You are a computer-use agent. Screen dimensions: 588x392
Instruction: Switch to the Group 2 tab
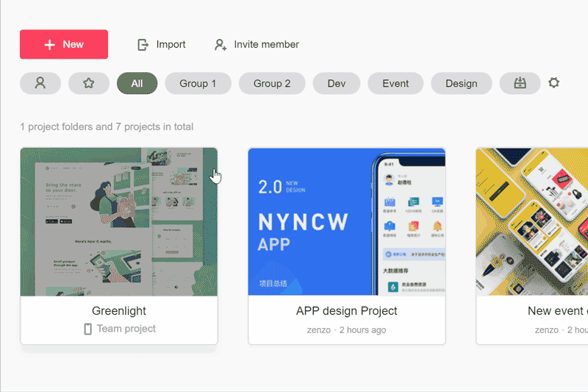click(272, 83)
